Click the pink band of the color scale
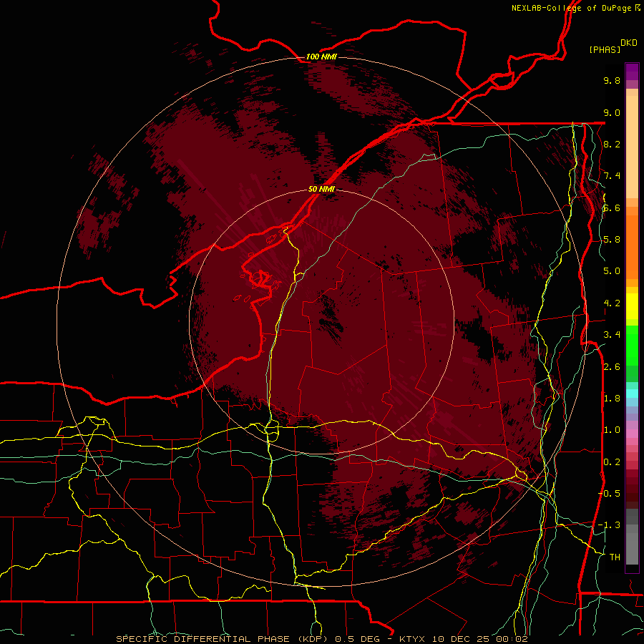Image resolution: width=644 pixels, height=644 pixels. [632, 434]
